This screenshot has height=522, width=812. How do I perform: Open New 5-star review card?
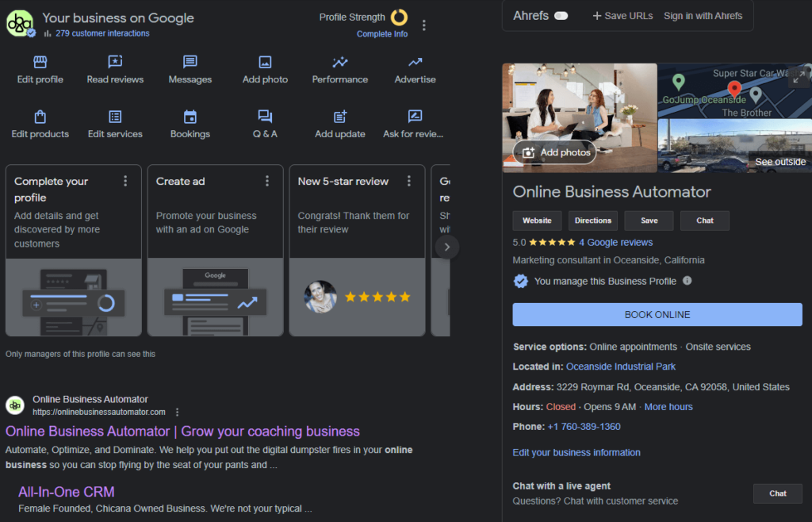coord(358,251)
